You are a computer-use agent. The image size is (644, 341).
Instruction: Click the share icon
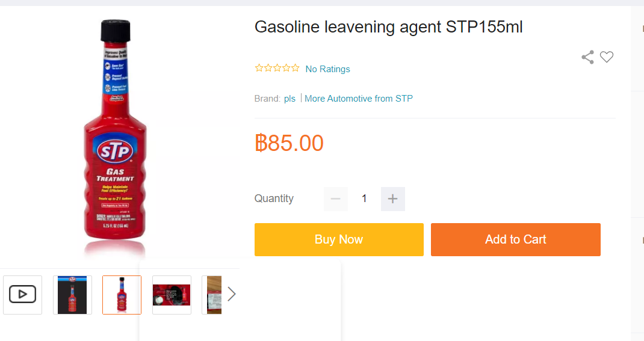587,57
